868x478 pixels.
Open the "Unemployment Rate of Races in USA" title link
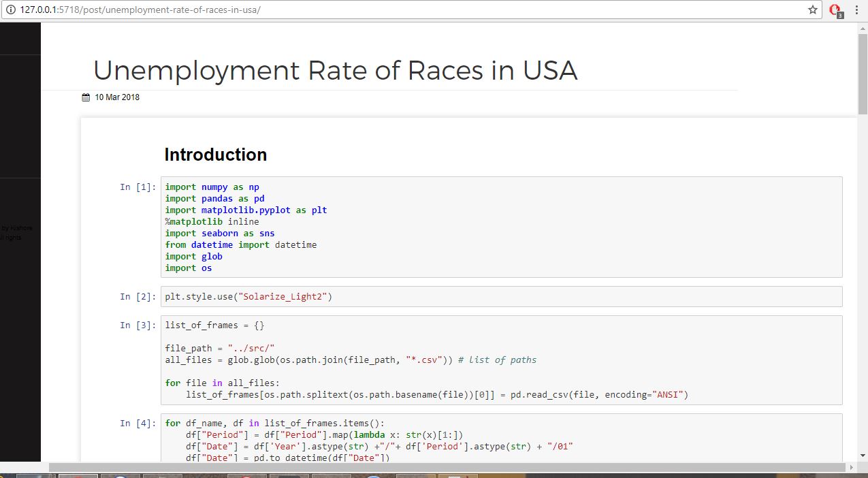pyautogui.click(x=335, y=70)
